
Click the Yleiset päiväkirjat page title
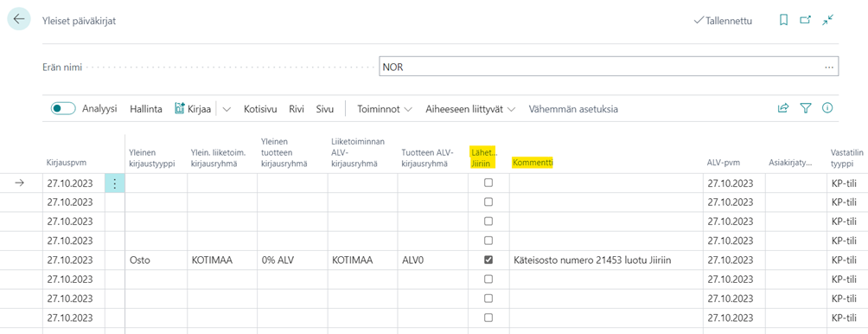[x=80, y=21]
